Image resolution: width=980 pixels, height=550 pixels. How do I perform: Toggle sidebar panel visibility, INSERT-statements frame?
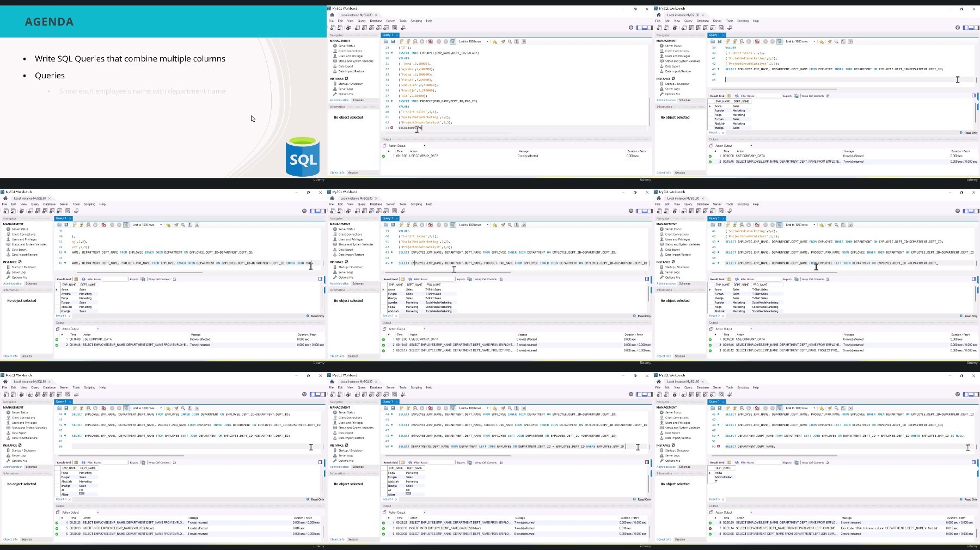click(639, 27)
